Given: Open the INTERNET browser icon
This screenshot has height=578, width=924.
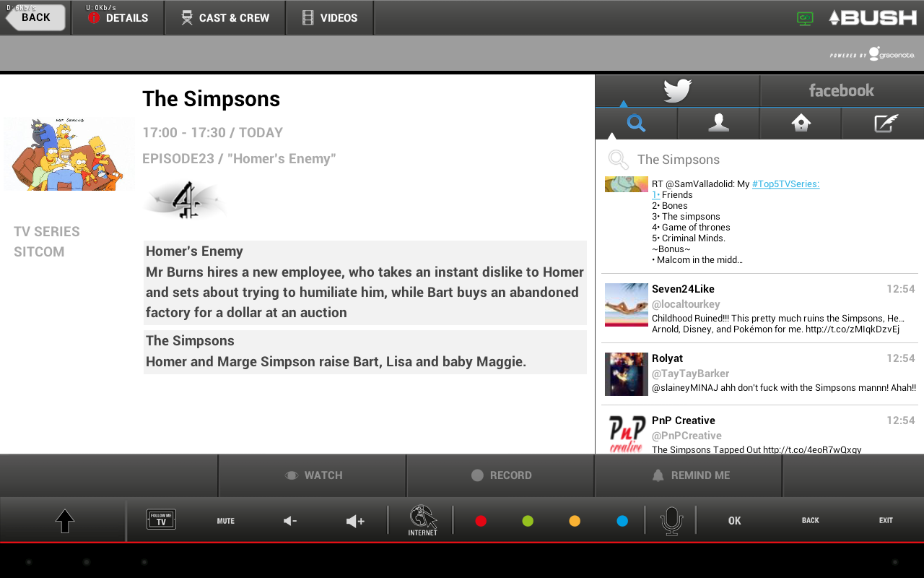Looking at the screenshot, I should pyautogui.click(x=423, y=520).
